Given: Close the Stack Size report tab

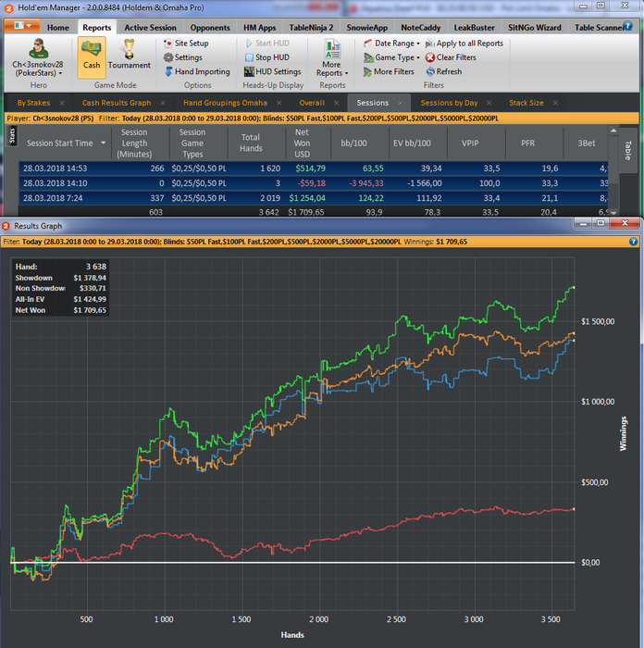Looking at the screenshot, I should pos(555,103).
